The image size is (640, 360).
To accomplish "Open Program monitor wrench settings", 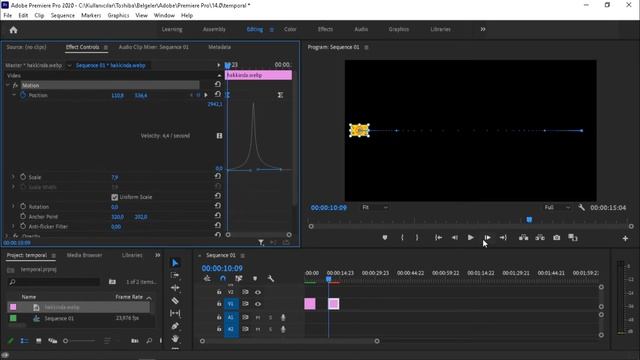I will 582,207.
